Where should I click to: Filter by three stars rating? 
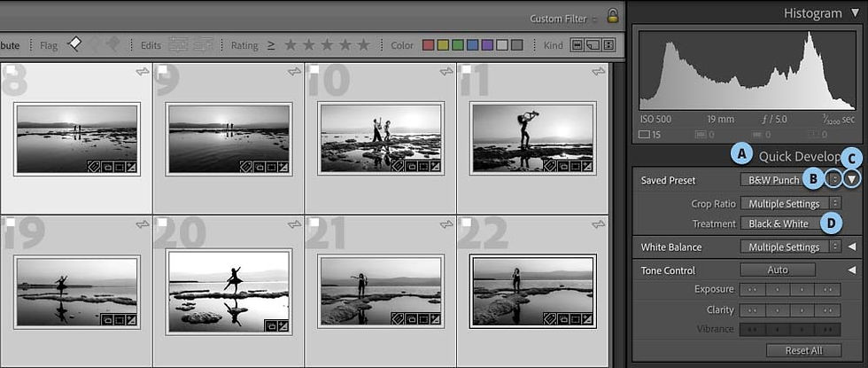(x=327, y=45)
